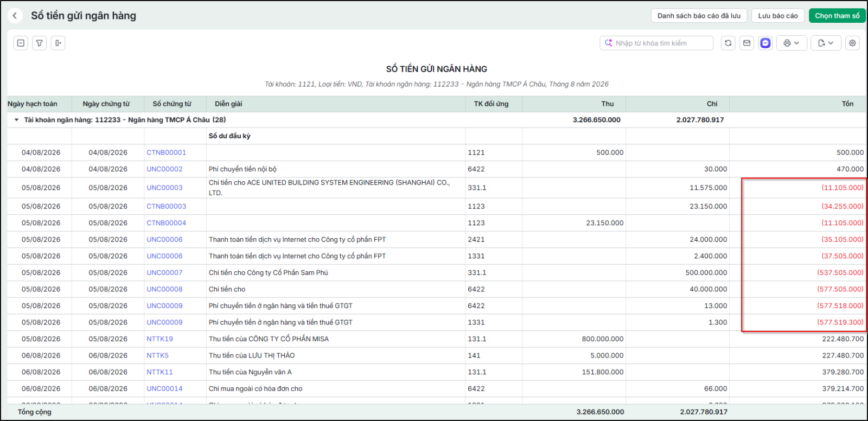Open the filter funnel icon

click(40, 43)
